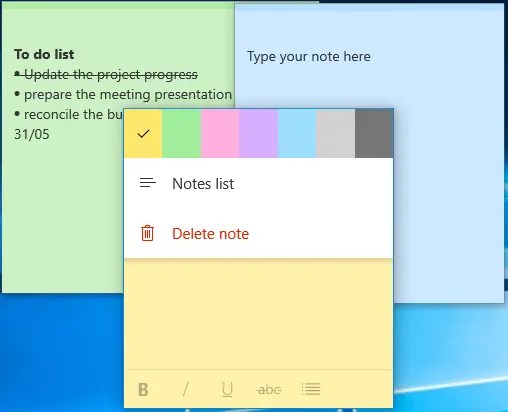The width and height of the screenshot is (508, 412).
Task: Click the '31/05' date line
Action: (32, 134)
